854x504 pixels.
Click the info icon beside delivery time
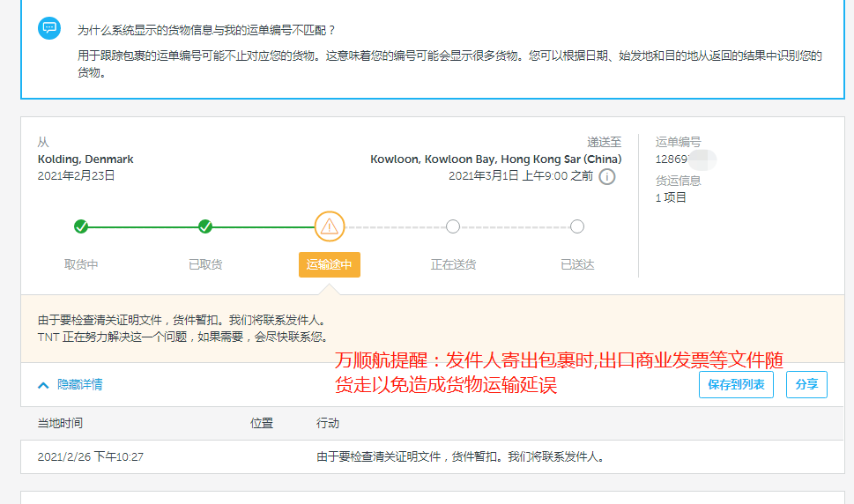(606, 177)
